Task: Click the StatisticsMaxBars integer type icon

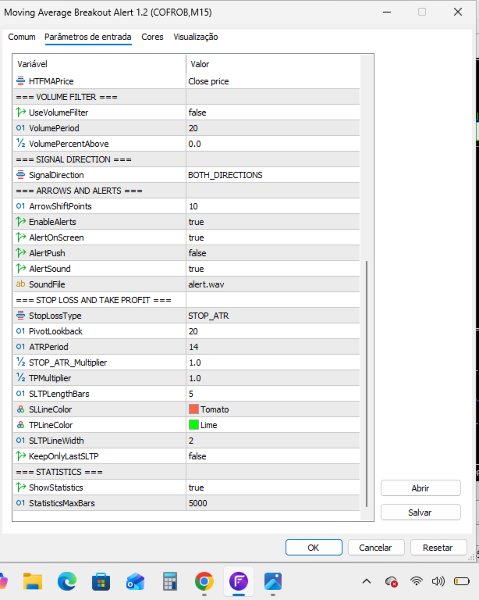Action: point(21,503)
